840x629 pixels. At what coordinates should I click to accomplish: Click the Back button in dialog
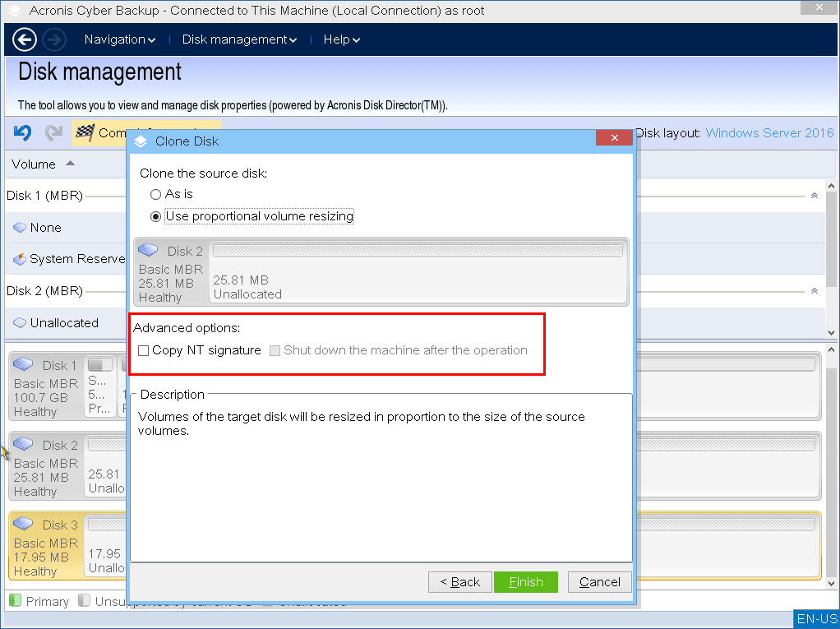(x=460, y=582)
